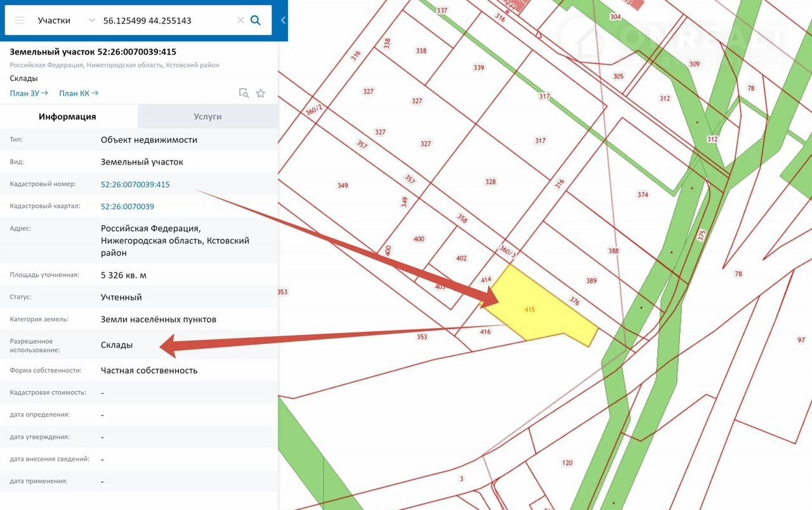Select parcel 389 on the map
Image resolution: width=812 pixels, height=510 pixels.
591,281
